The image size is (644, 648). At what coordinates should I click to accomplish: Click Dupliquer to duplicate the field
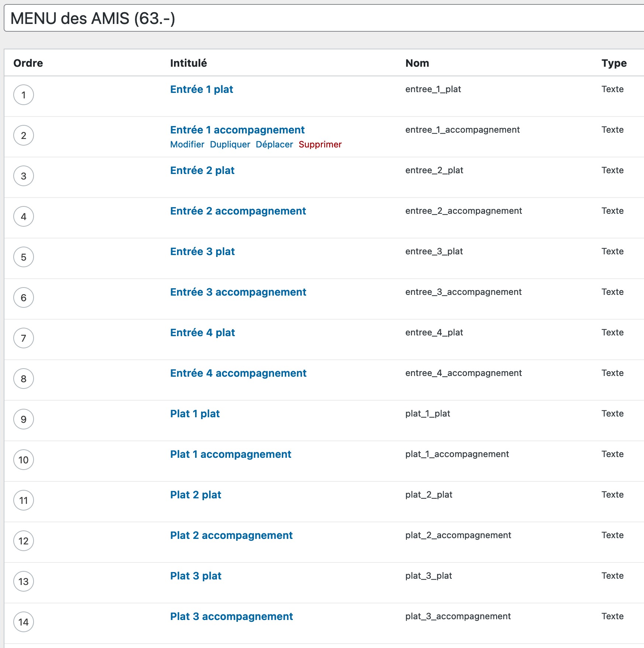230,144
